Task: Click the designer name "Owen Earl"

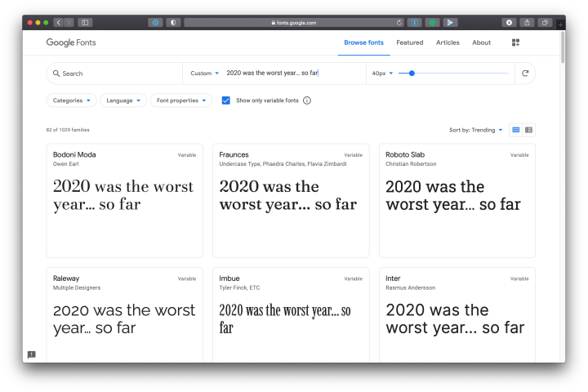Action: [x=65, y=164]
